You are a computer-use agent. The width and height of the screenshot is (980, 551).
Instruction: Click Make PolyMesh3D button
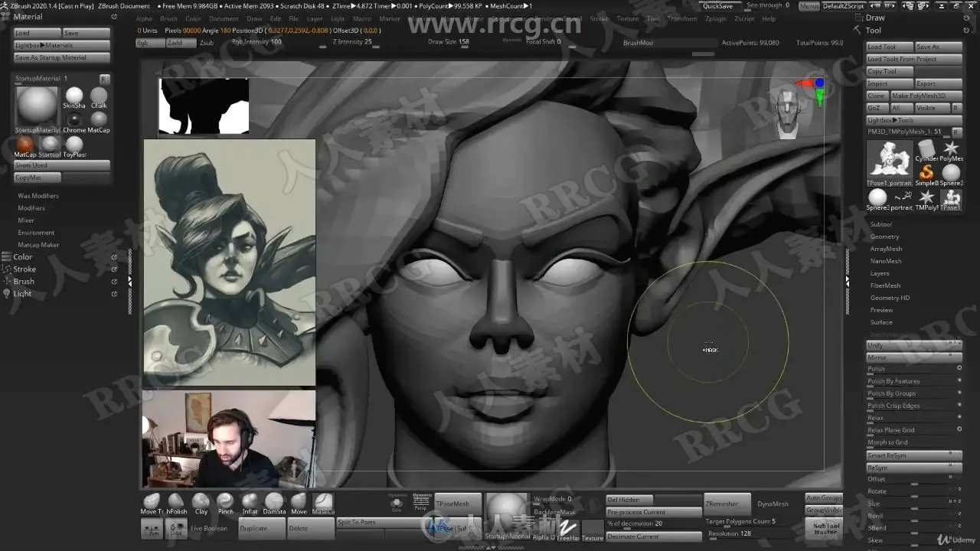tap(926, 96)
